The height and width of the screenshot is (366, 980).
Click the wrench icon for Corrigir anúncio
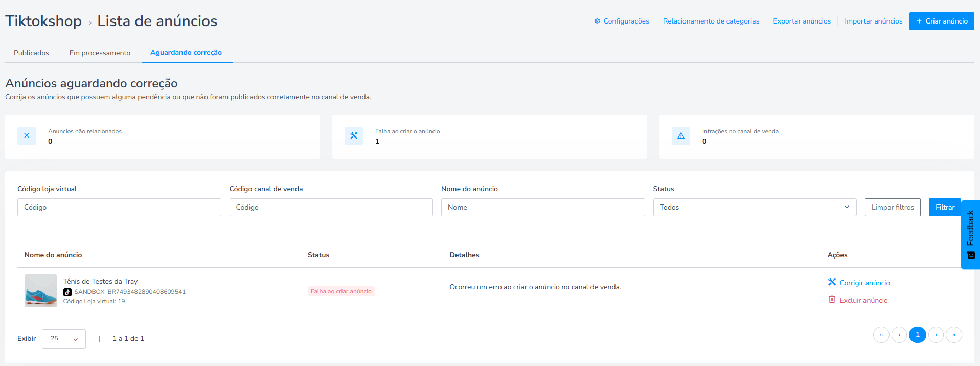(832, 282)
